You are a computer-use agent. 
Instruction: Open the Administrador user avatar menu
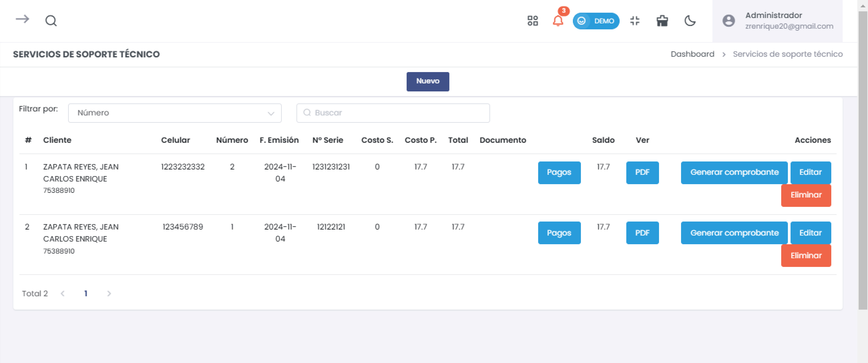click(x=728, y=21)
